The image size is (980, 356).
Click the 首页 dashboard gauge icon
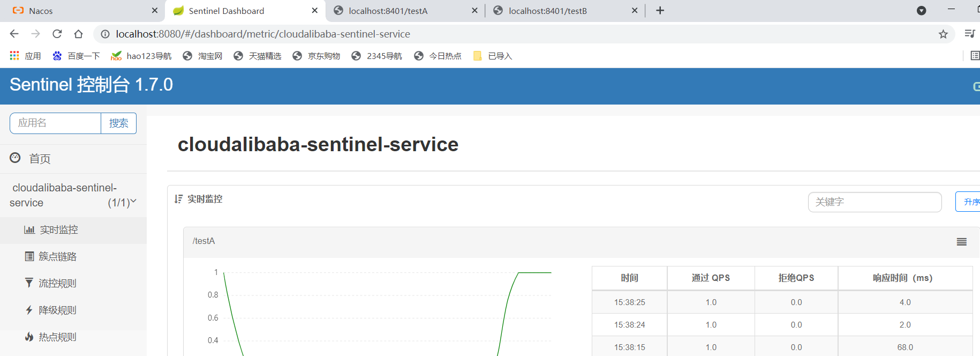click(16, 158)
